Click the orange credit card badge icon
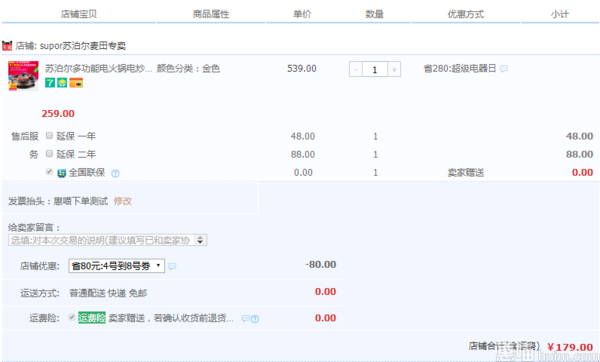This screenshot has height=362, width=600. coord(76,83)
